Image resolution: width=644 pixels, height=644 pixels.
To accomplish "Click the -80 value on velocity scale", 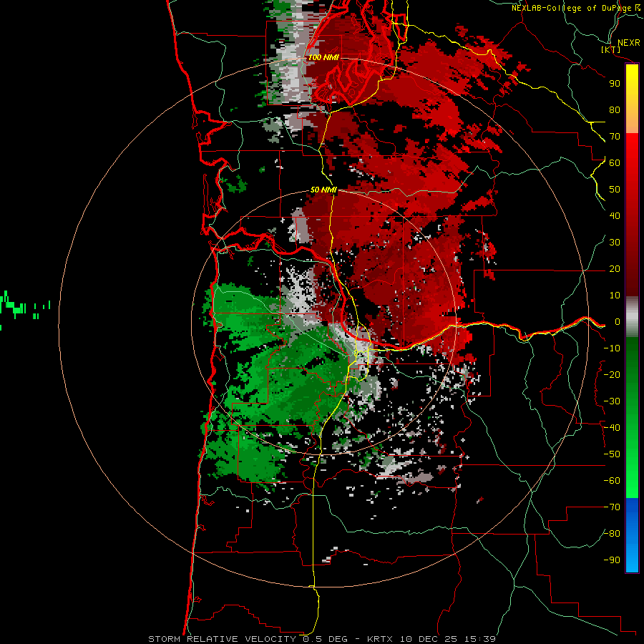I will (612, 534).
